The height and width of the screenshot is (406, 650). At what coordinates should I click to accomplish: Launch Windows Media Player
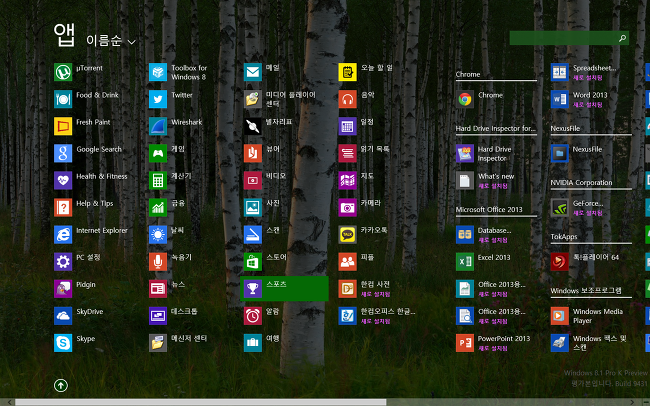tap(560, 316)
